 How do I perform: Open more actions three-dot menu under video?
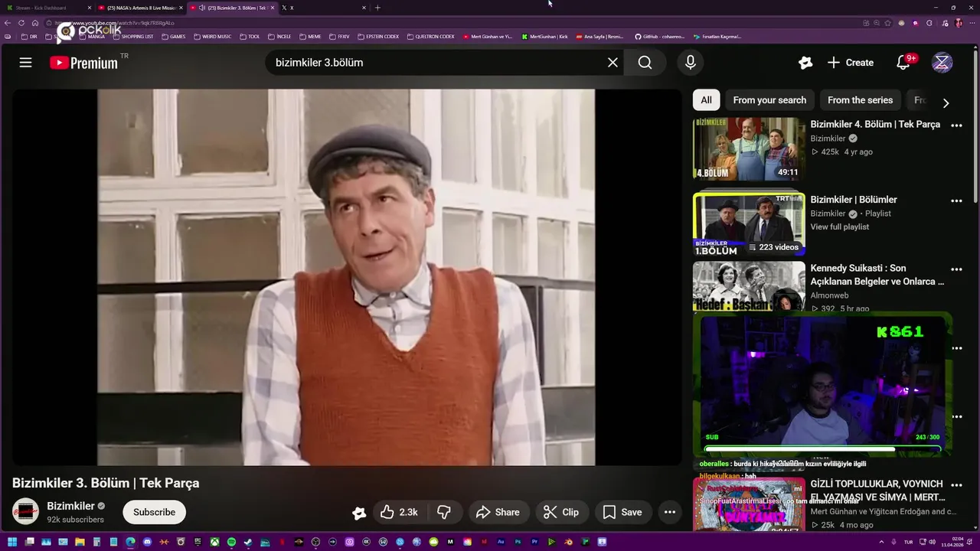click(x=669, y=512)
